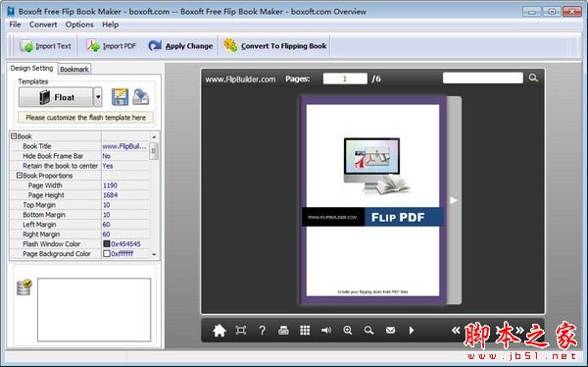Switch to the Bookmark tab
Screen dimensions: 588x367
pos(74,69)
